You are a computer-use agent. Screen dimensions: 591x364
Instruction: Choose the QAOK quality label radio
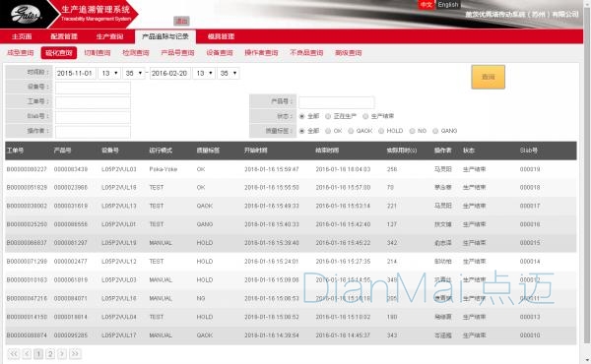pos(351,131)
